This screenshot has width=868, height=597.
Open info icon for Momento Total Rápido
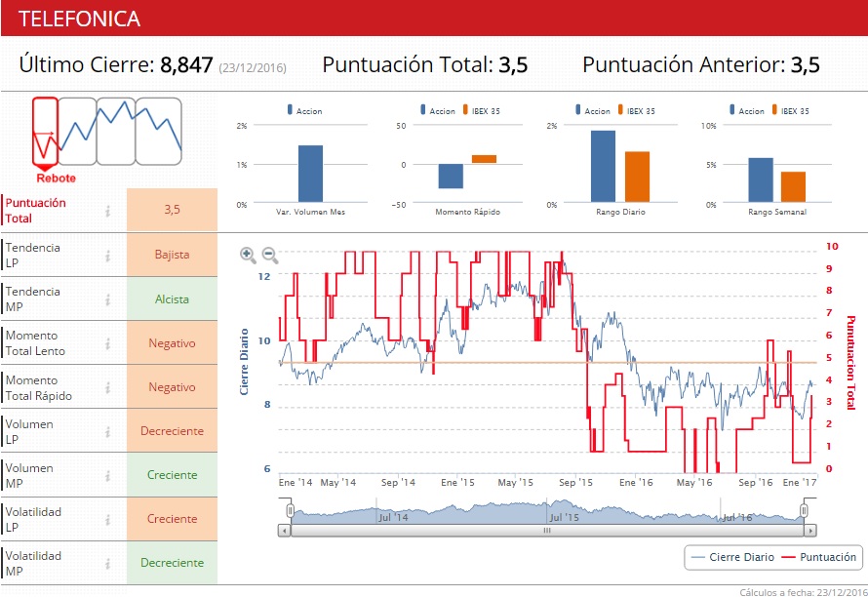click(108, 387)
